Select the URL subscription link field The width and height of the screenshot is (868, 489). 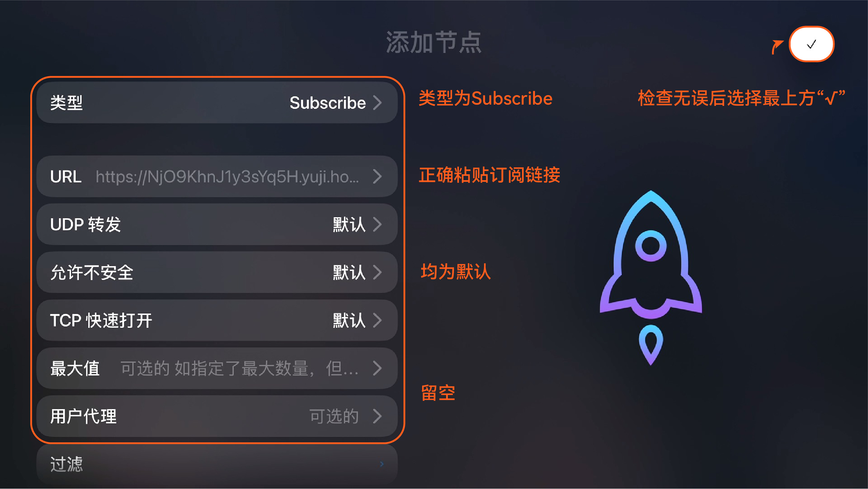(227, 177)
